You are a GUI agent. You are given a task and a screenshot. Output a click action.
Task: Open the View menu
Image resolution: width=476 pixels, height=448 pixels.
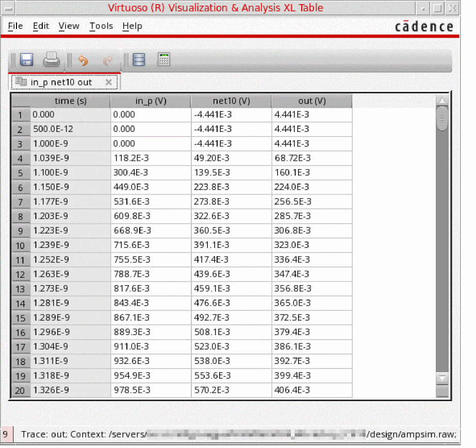point(69,26)
